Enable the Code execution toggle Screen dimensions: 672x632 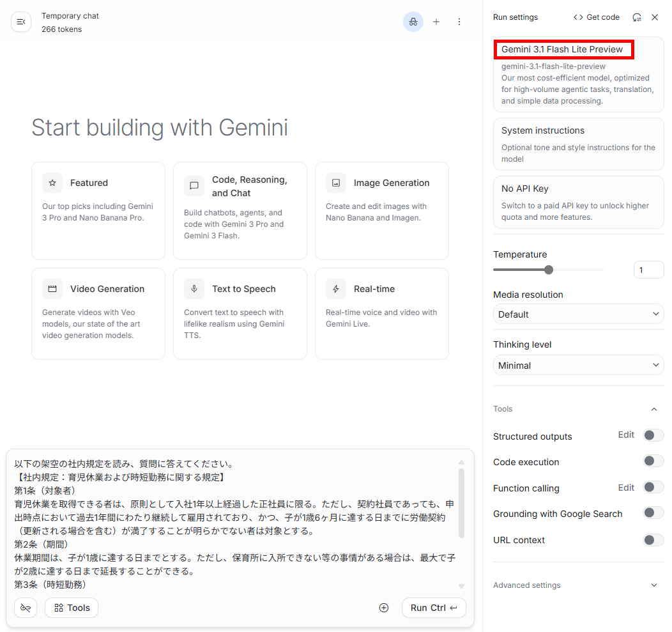653,461
